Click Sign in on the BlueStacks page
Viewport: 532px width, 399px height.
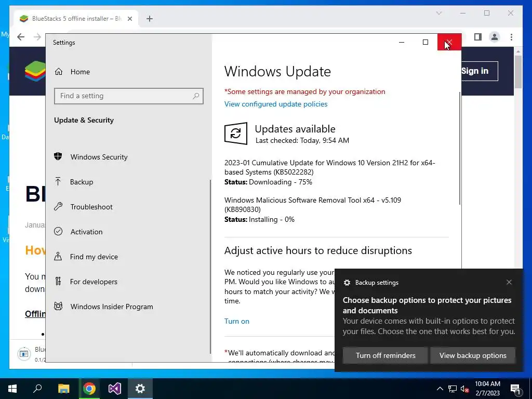479,71
